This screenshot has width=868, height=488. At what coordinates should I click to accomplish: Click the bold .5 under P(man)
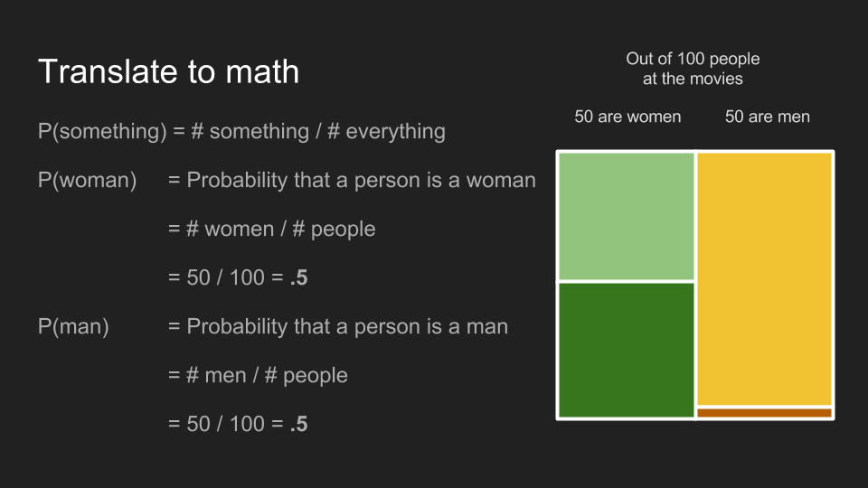[299, 424]
